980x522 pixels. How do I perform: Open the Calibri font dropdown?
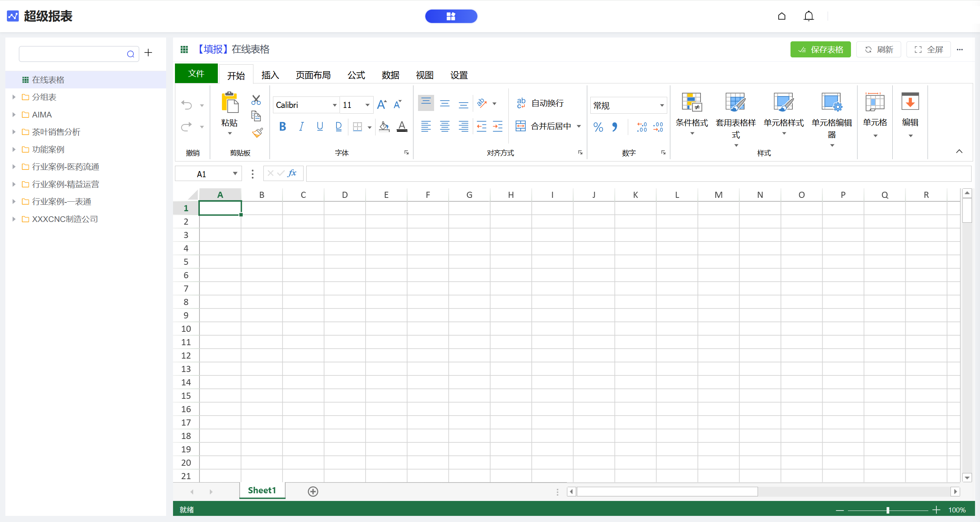[x=334, y=105]
